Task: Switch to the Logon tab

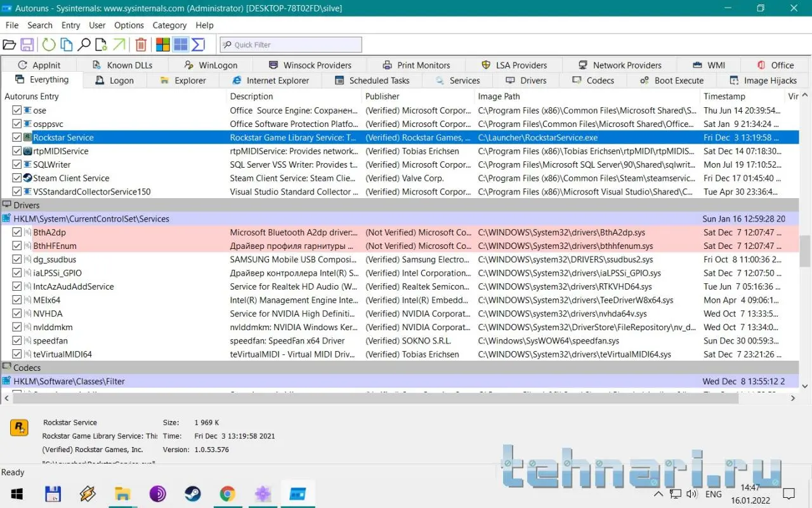Action: click(114, 81)
